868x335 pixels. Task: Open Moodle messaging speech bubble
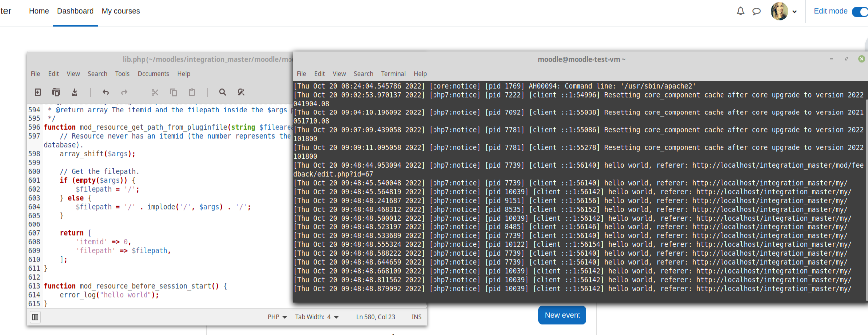(x=756, y=11)
